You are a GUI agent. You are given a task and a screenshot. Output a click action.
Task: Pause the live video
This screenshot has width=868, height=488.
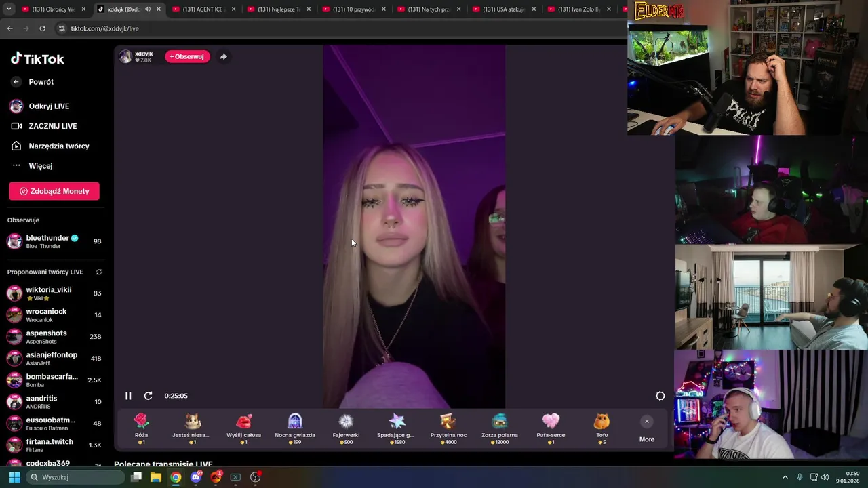[x=128, y=396]
